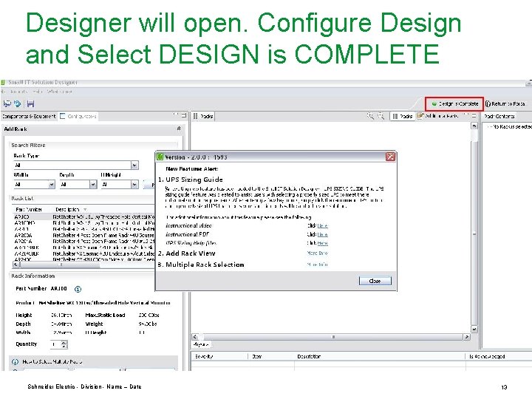Open the Add Rack view tab
This screenshot has width=532, height=399.
click(x=438, y=116)
